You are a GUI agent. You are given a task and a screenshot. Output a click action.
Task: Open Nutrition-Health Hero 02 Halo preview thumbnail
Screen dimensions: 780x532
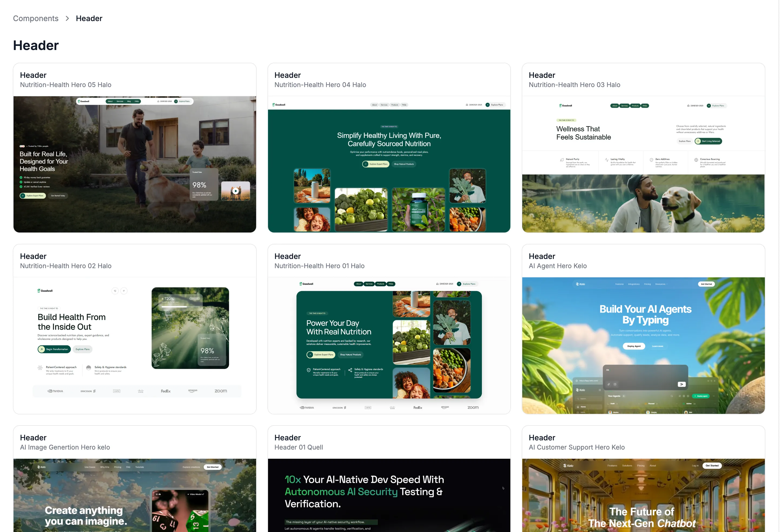click(x=135, y=345)
